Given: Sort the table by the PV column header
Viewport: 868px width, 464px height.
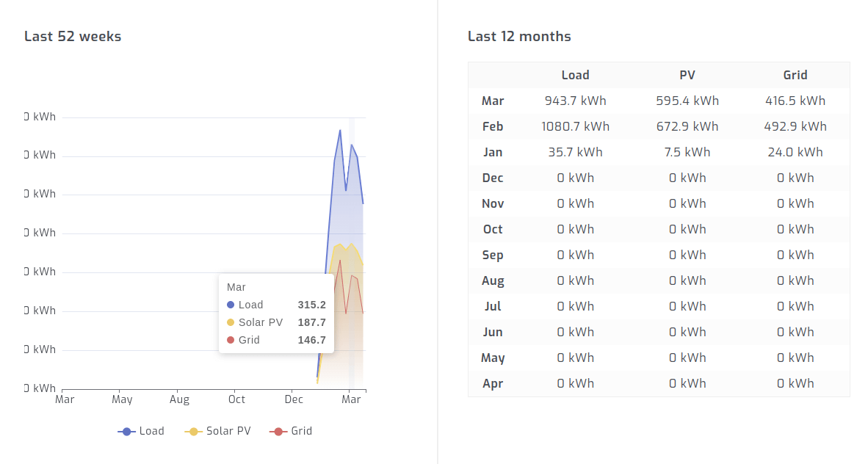Looking at the screenshot, I should 687,75.
